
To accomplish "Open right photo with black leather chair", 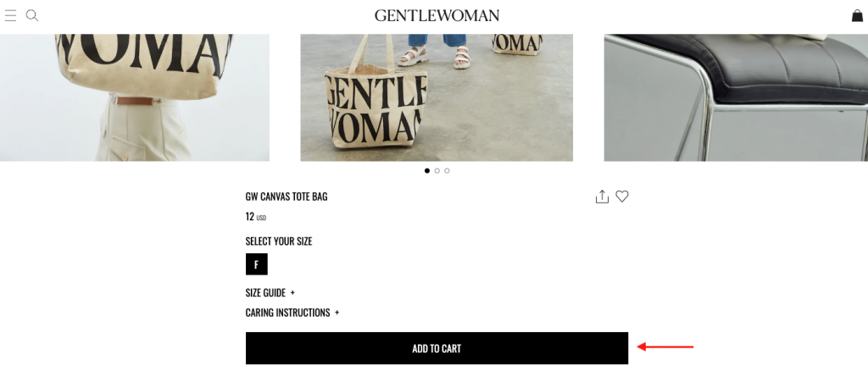I will coord(736,97).
